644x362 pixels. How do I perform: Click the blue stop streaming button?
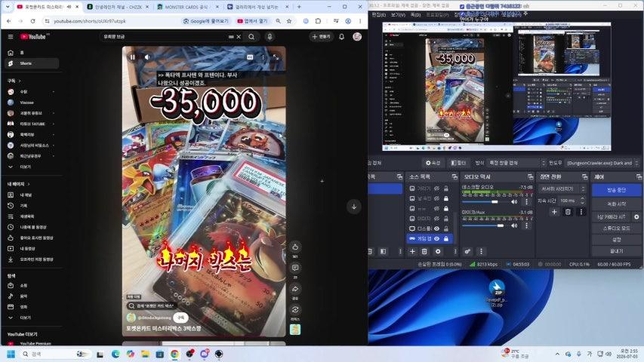[616, 190]
